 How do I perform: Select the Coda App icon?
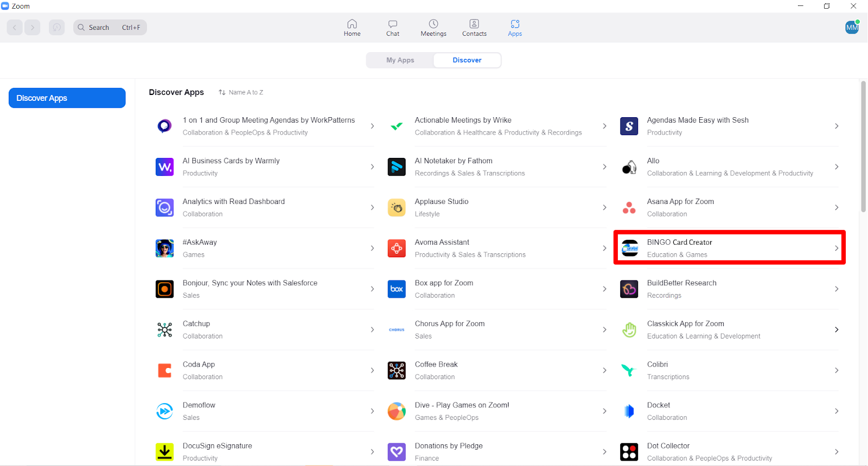point(164,371)
